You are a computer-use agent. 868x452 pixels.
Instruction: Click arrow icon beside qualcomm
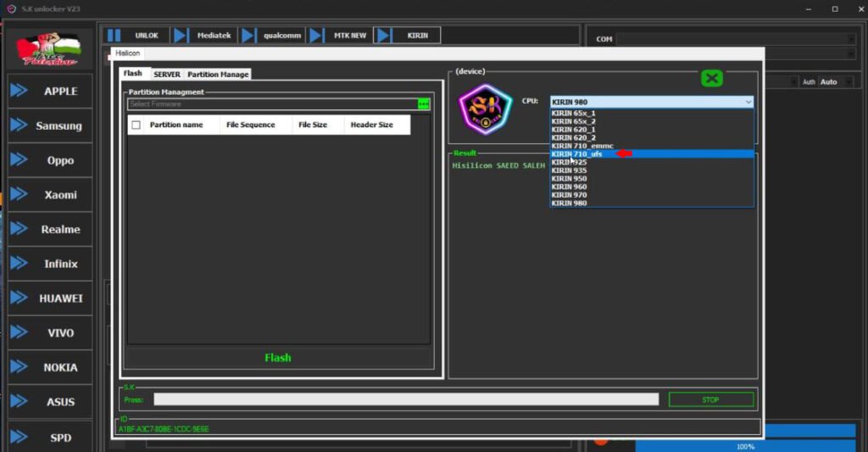click(x=248, y=36)
